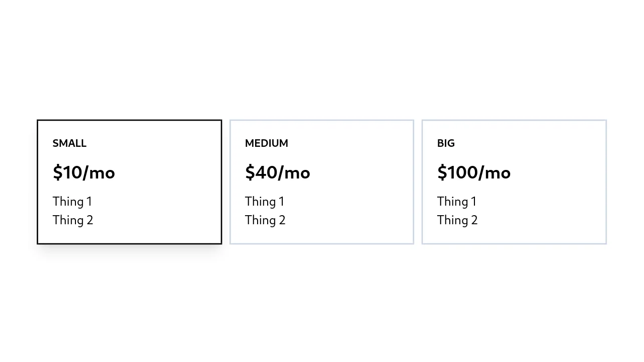Click the $40/mo price text
Screen dimensions: 644x362
(277, 172)
